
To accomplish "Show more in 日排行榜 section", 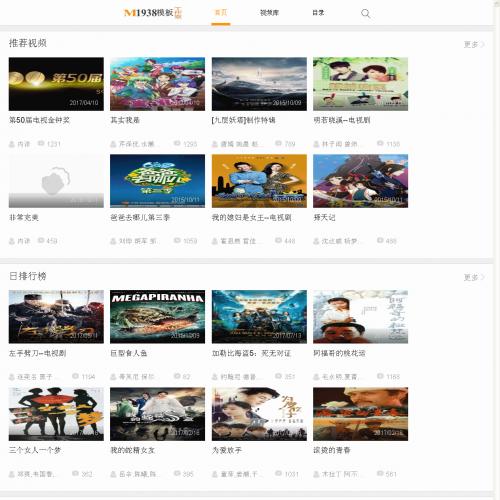I will point(474,277).
